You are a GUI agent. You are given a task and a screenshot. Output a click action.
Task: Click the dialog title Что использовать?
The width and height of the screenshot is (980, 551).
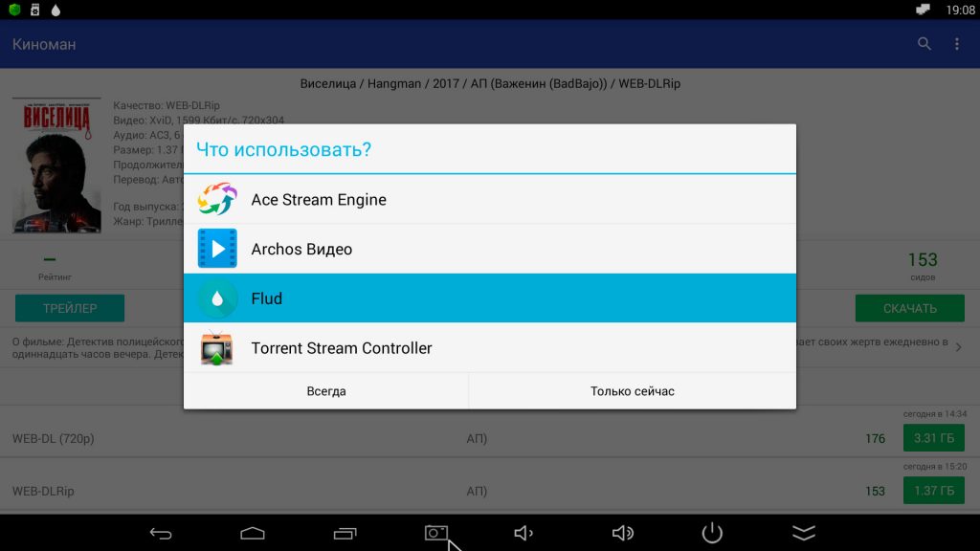(283, 149)
